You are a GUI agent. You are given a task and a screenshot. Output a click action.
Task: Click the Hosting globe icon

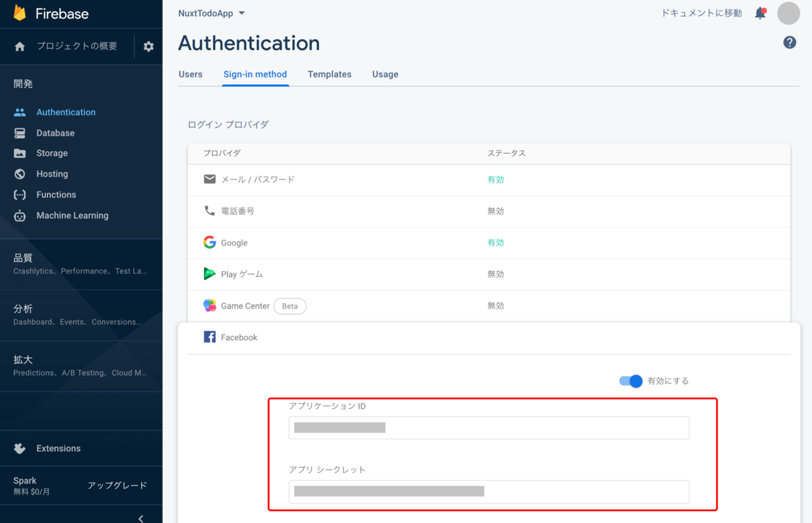pyautogui.click(x=20, y=174)
